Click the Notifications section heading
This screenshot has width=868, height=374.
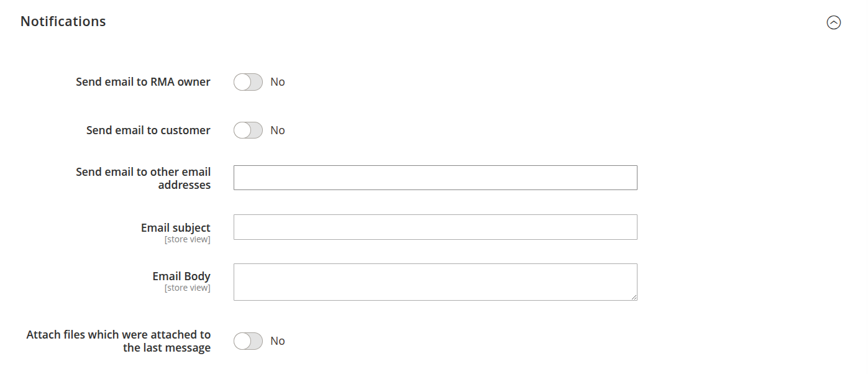click(63, 21)
